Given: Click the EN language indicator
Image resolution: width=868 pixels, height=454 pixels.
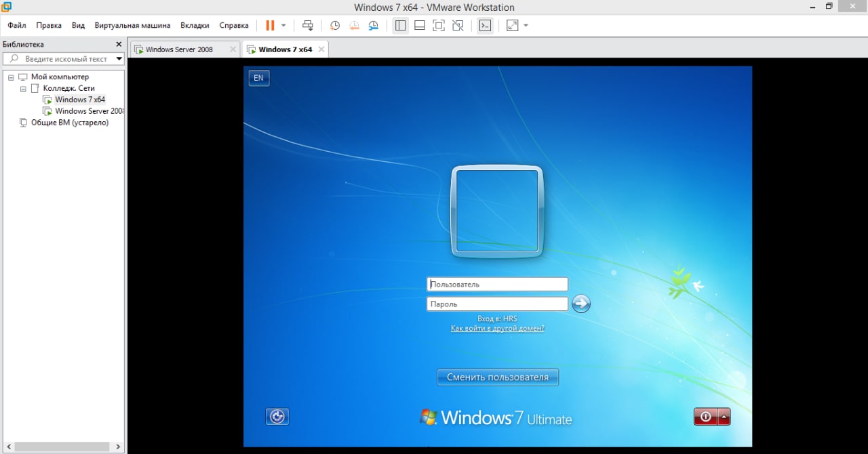Looking at the screenshot, I should [x=258, y=78].
